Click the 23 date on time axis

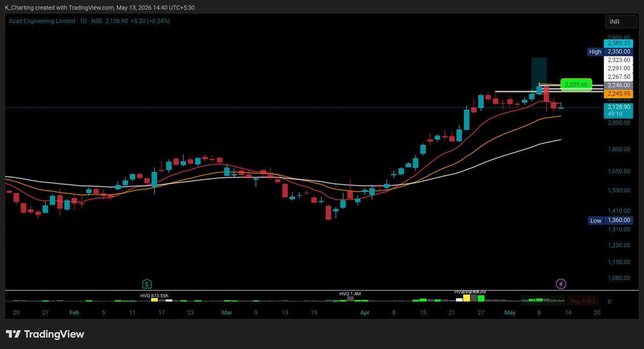coord(190,312)
